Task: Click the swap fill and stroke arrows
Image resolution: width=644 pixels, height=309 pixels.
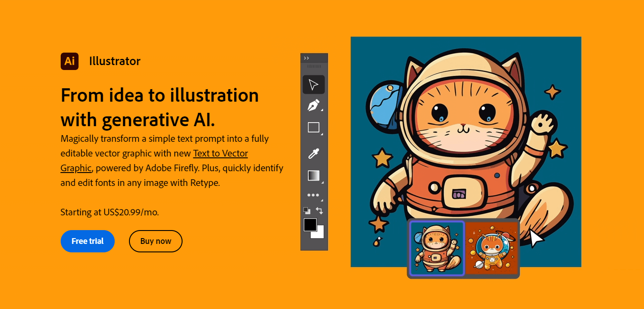Action: coord(320,210)
